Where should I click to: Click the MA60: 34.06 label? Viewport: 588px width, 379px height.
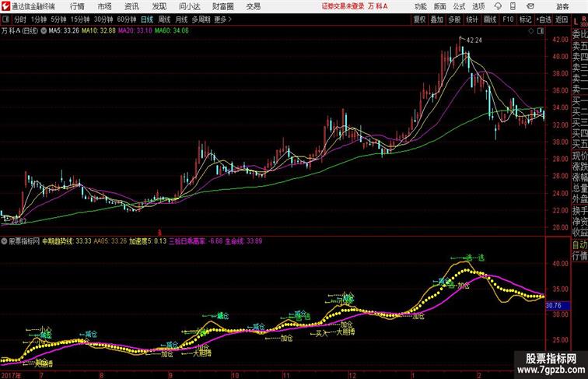[172, 31]
